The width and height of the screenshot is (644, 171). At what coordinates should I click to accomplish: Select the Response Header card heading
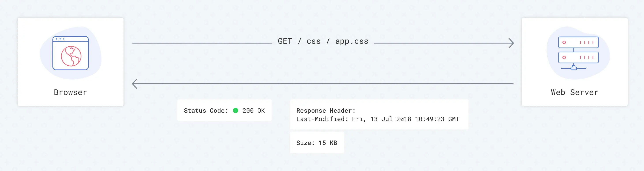click(x=326, y=110)
